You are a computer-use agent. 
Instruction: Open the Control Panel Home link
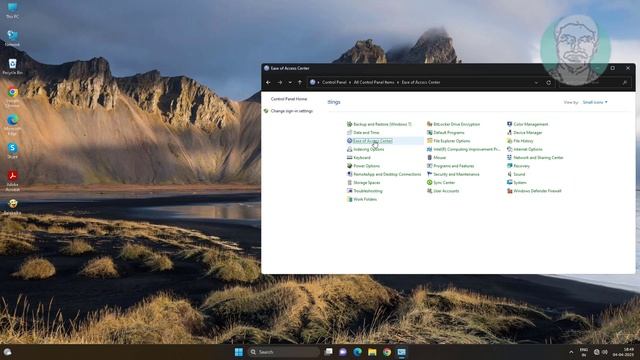coord(289,99)
